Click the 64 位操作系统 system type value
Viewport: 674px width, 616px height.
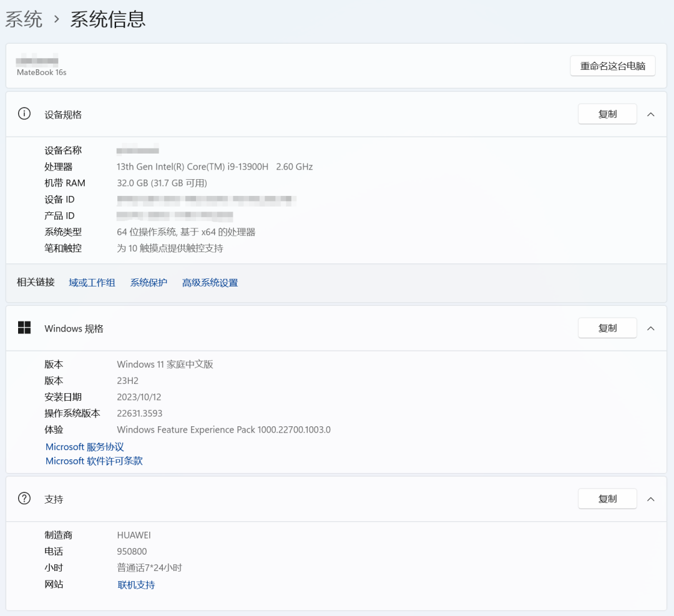[x=186, y=232]
